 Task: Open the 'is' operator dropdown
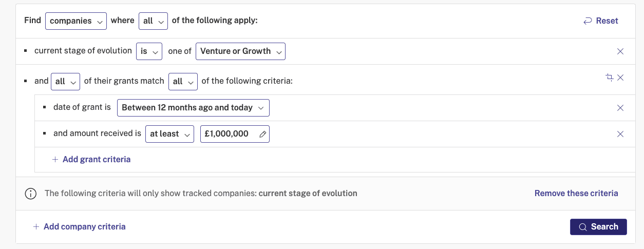(149, 51)
